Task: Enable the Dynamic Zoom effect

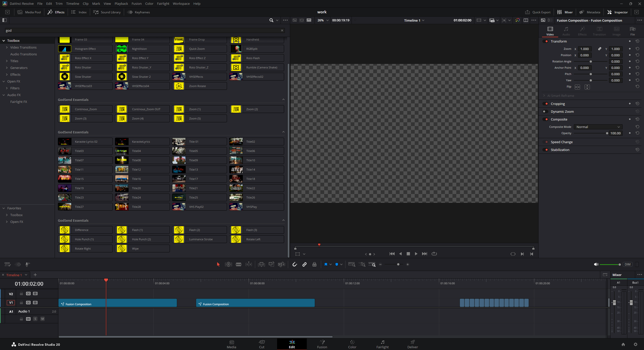Action: pos(545,111)
